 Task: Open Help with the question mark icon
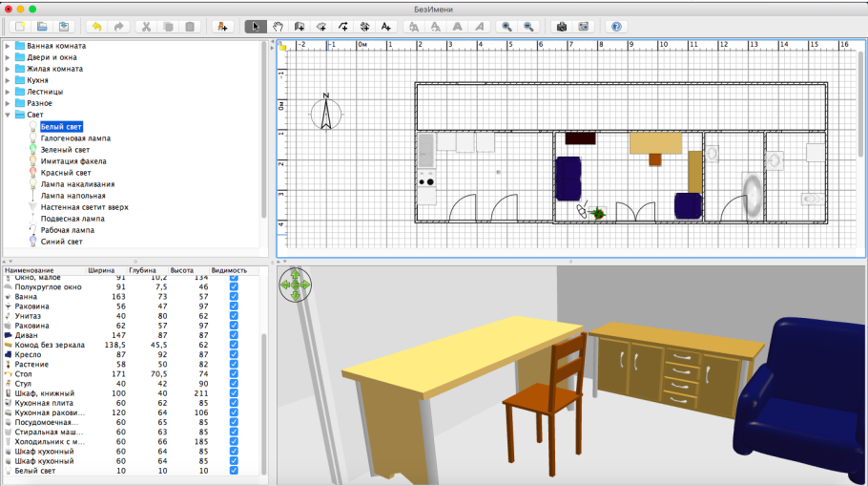click(616, 27)
